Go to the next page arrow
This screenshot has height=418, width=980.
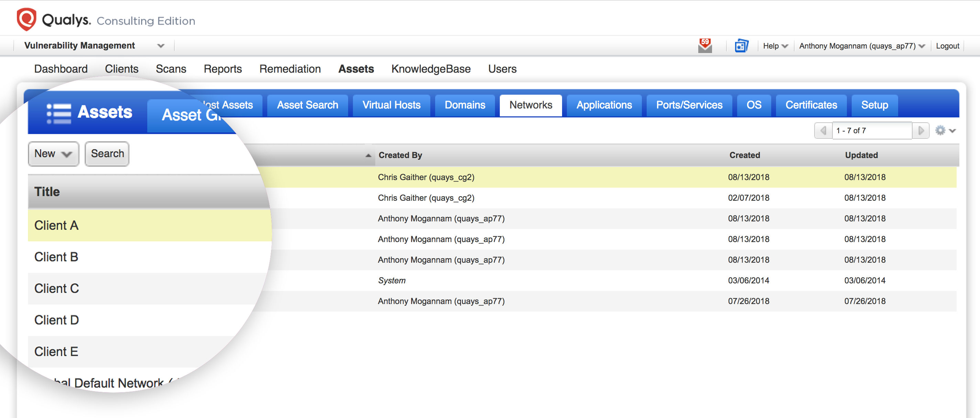tap(920, 130)
